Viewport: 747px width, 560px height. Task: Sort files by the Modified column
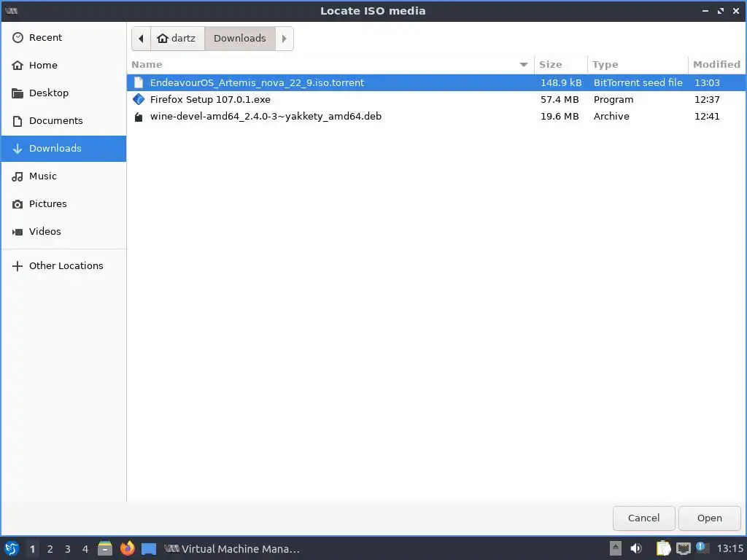[716, 64]
